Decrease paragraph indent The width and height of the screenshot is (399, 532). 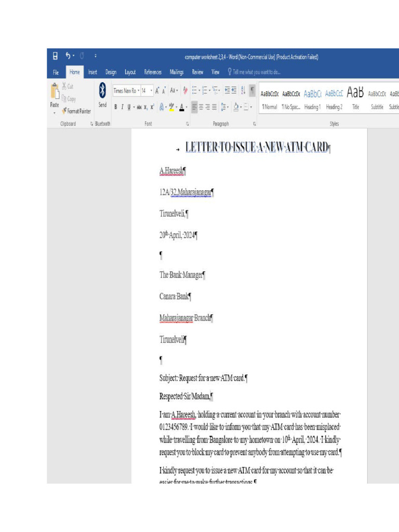pos(228,90)
